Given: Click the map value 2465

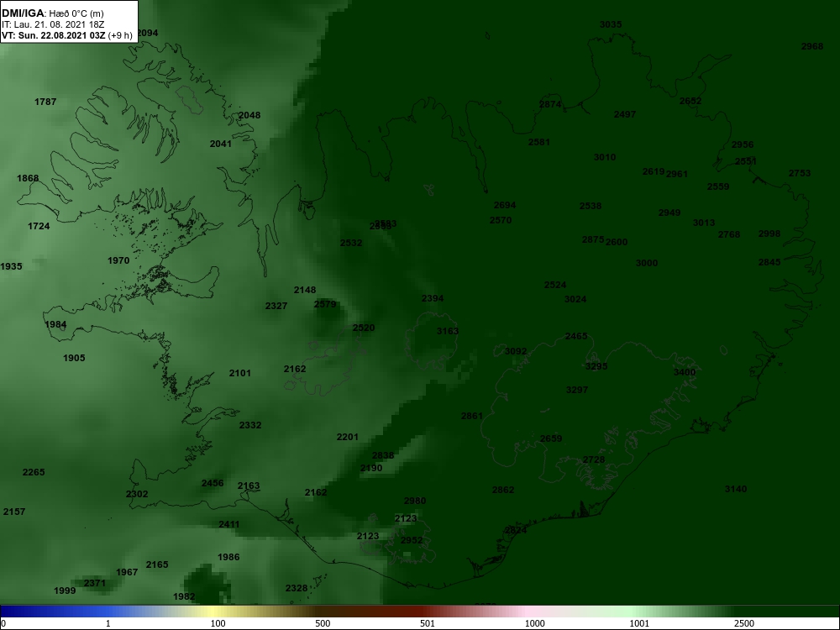Looking at the screenshot, I should (x=576, y=337).
